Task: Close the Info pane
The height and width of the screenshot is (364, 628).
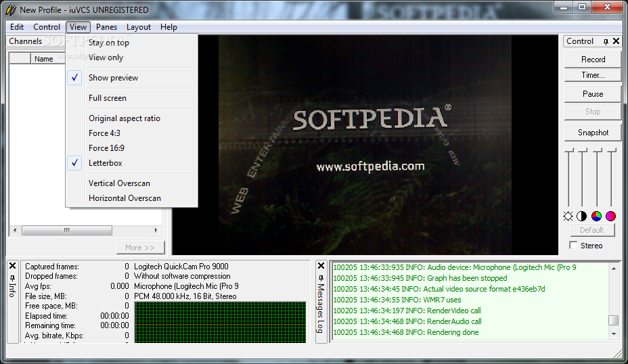Action: pyautogui.click(x=12, y=266)
